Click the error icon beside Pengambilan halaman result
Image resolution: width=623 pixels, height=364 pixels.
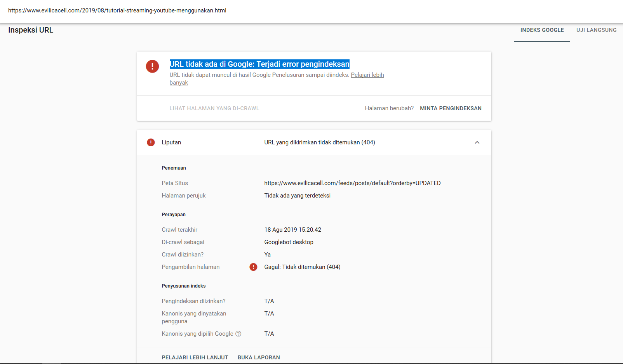(x=253, y=267)
